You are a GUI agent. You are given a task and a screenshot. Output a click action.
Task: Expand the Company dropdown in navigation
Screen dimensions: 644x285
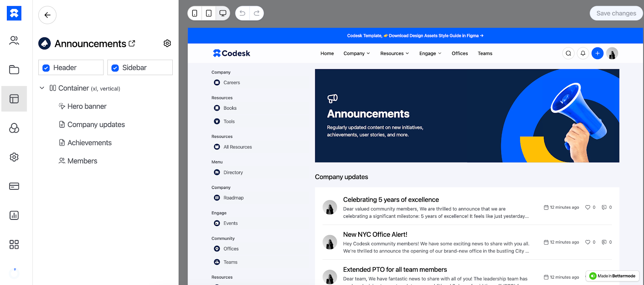357,53
